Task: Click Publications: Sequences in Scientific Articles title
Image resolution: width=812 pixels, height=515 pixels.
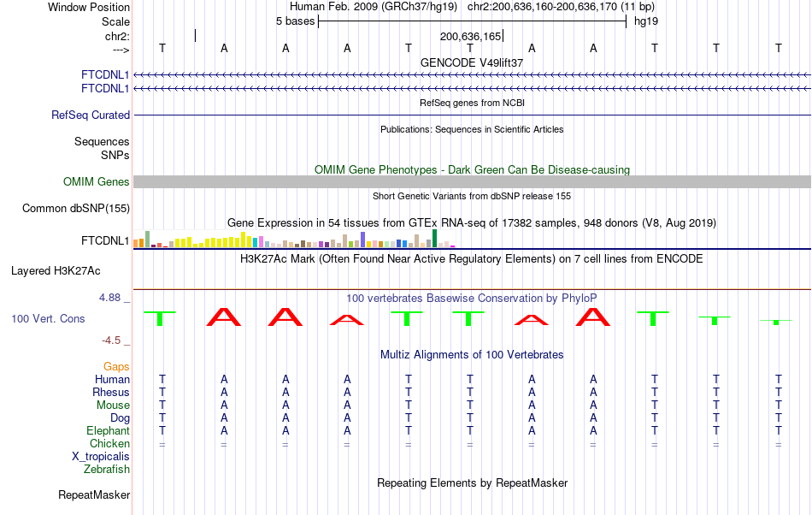Action: [472, 129]
